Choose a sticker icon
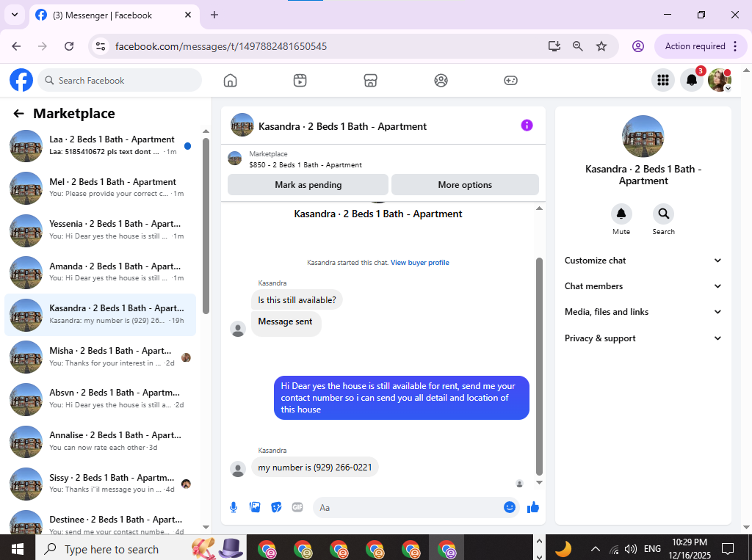 coord(276,507)
